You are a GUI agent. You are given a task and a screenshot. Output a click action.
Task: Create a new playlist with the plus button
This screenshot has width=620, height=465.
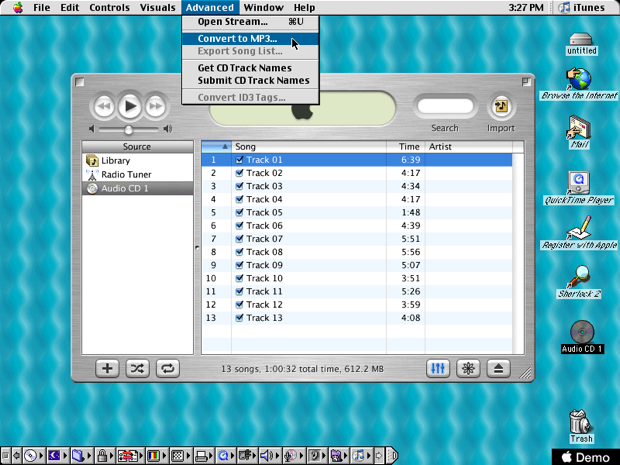[107, 369]
